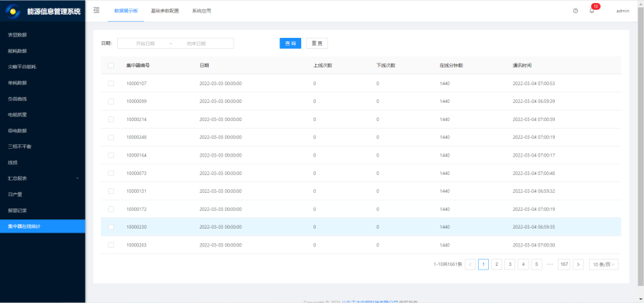Click the 开始日期 start date field
Image resolution: width=644 pixels, height=303 pixels.
pyautogui.click(x=145, y=43)
